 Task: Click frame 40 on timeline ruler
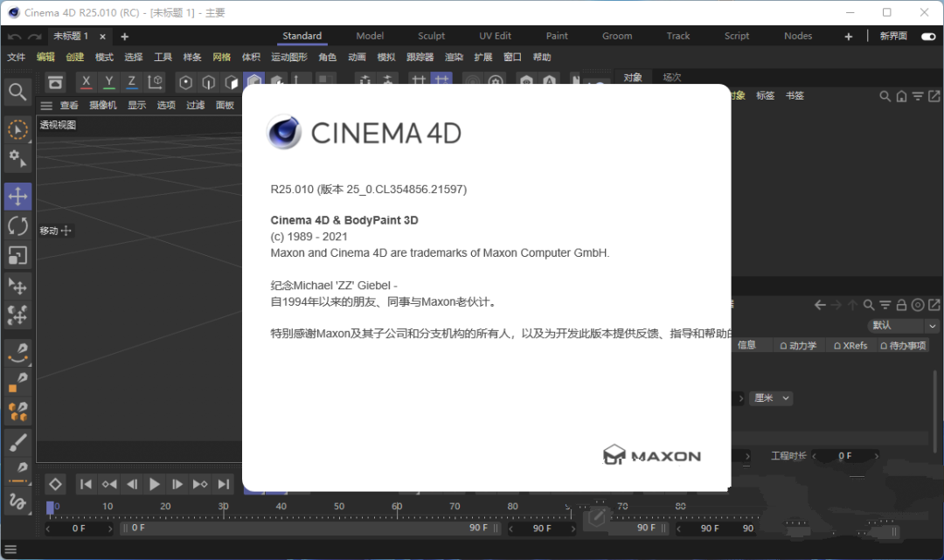coord(281,507)
